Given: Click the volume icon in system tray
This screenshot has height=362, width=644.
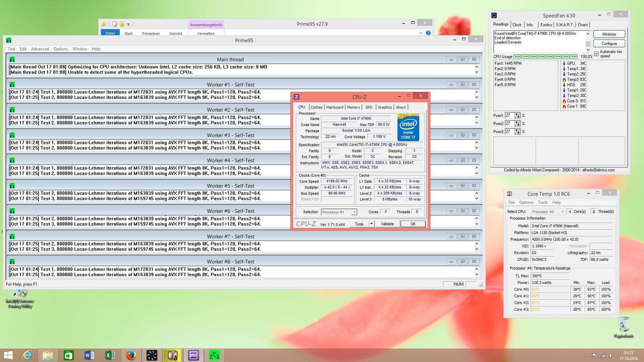Looking at the screenshot, I should point(611,356).
